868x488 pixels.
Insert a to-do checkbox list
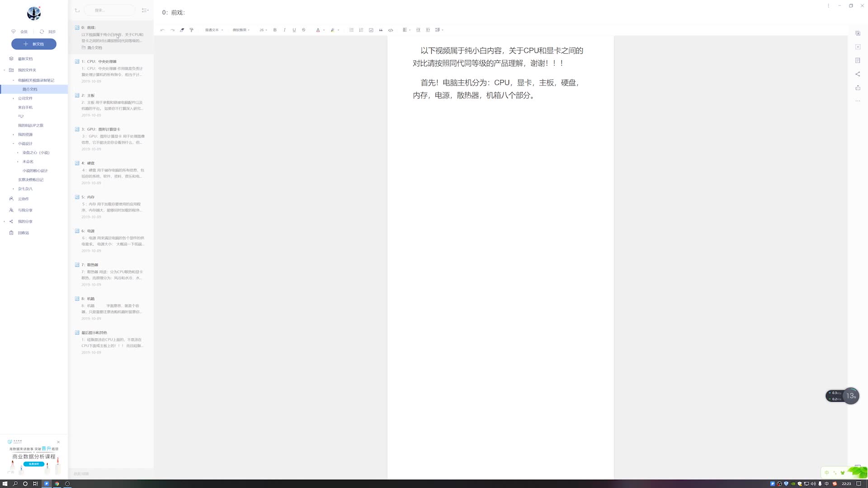click(371, 30)
